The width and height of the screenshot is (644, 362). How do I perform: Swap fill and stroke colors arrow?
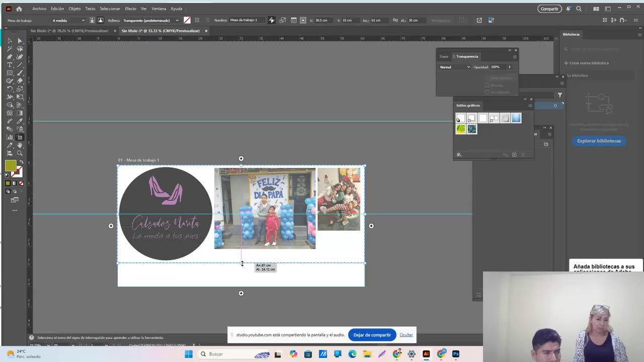[21, 162]
